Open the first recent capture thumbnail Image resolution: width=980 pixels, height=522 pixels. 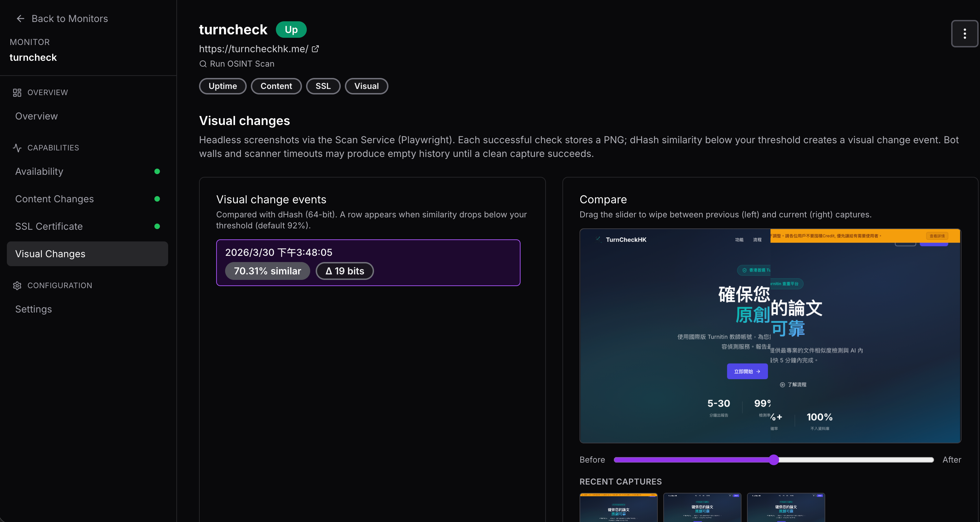[618, 507]
